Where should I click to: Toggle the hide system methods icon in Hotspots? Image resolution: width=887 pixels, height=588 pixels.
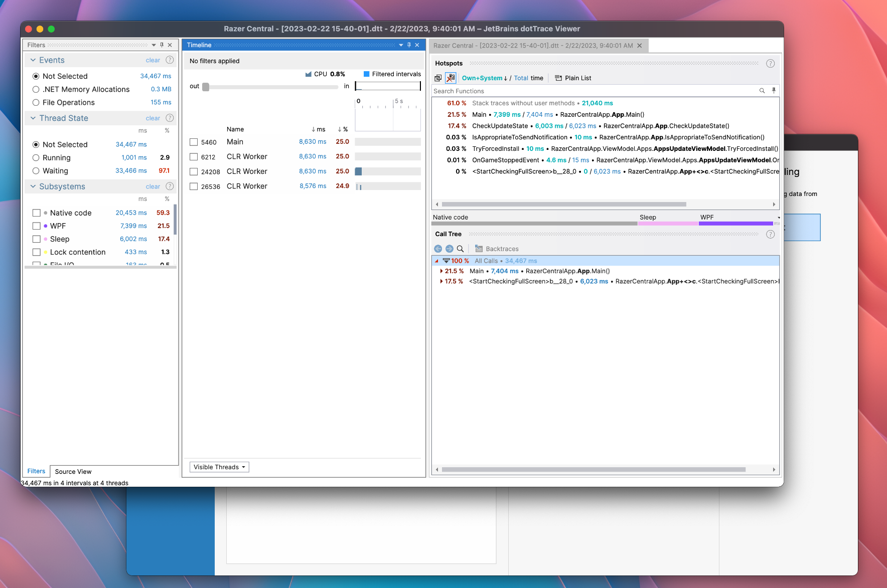[x=451, y=78]
